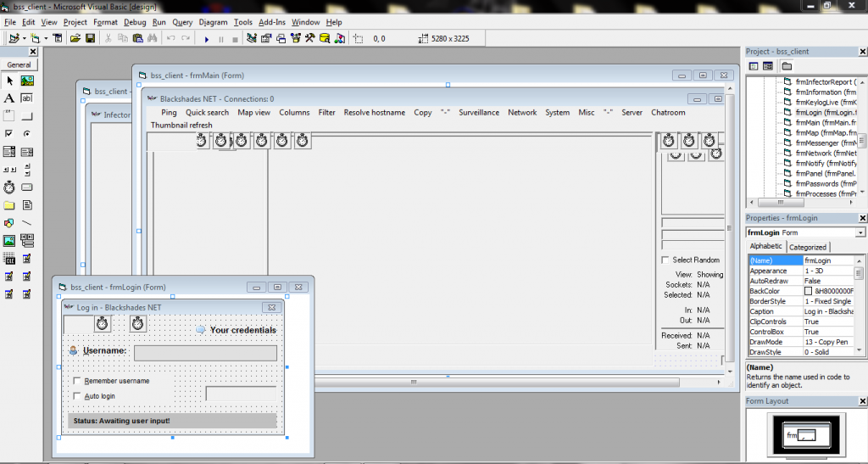Open the Debug menu
The image size is (868, 464).
click(135, 22)
